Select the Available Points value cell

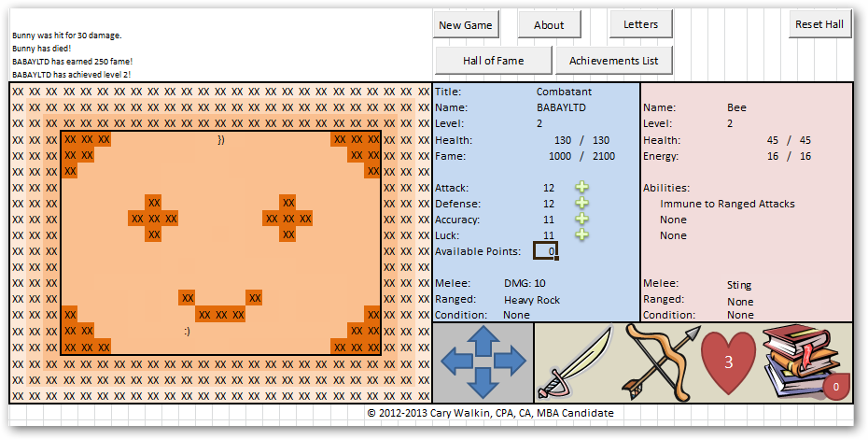point(545,250)
